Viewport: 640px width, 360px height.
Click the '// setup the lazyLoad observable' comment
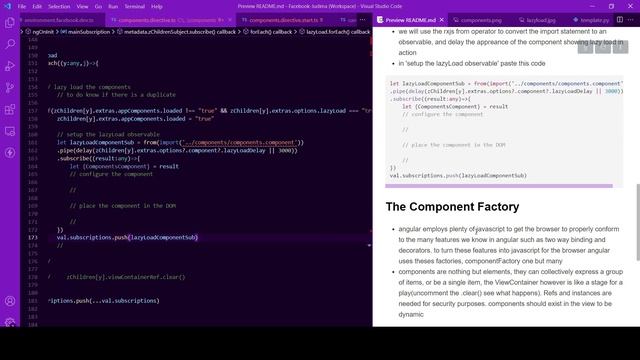click(108, 134)
